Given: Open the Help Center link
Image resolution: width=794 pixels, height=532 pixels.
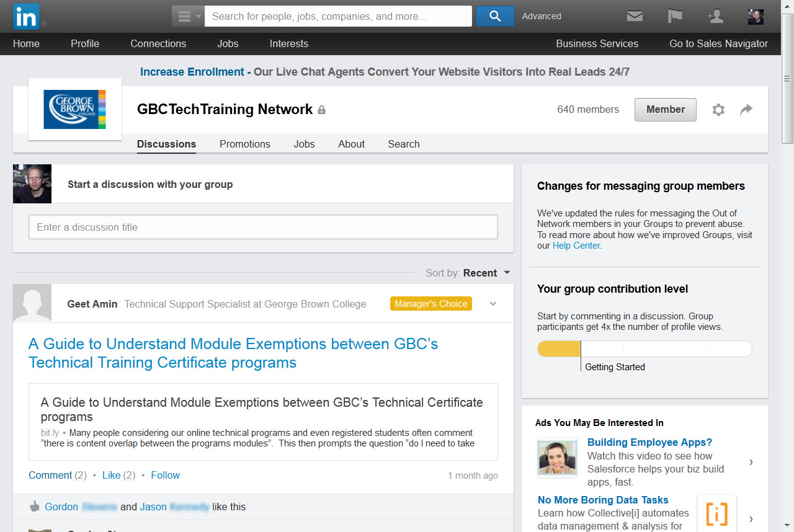Looking at the screenshot, I should [576, 246].
